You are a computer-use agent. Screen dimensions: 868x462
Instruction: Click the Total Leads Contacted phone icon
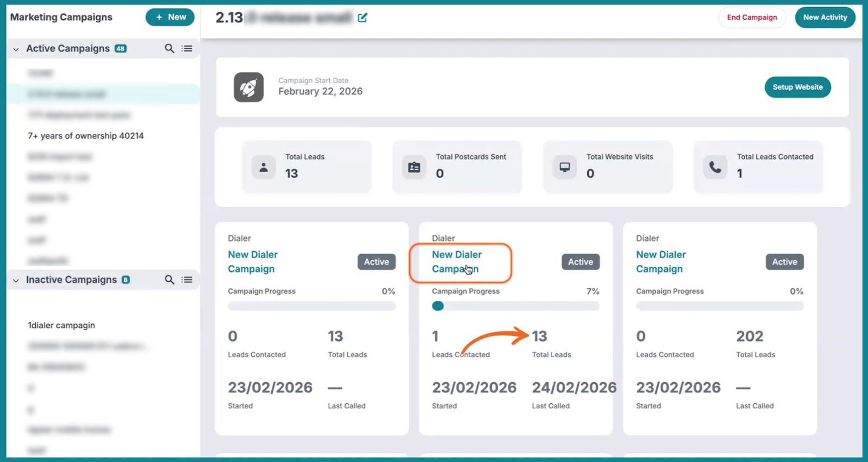pos(715,167)
